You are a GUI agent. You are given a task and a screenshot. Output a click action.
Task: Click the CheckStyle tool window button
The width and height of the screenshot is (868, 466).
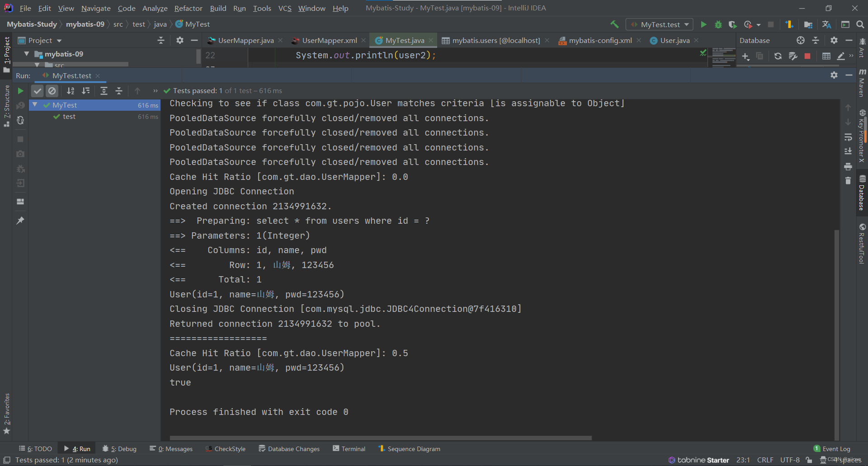click(226, 449)
